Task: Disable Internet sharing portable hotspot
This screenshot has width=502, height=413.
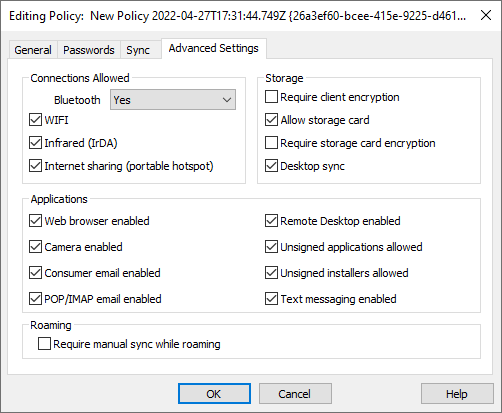Action: (x=35, y=166)
